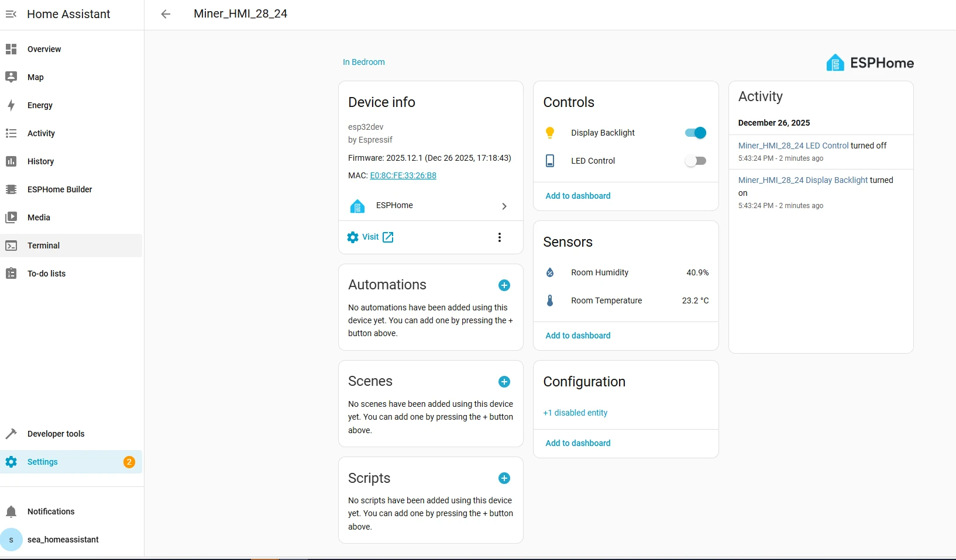The image size is (956, 560).
Task: Click the MAC address link
Action: point(403,175)
